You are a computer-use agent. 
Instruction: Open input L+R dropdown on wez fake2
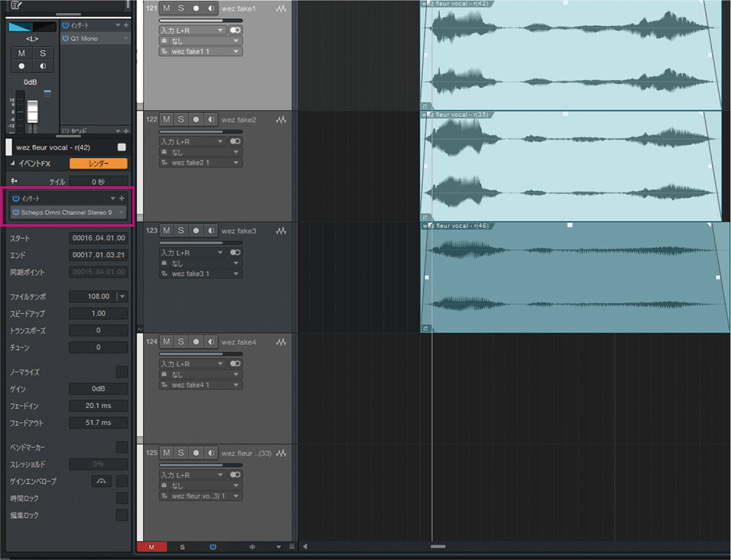pyautogui.click(x=193, y=141)
